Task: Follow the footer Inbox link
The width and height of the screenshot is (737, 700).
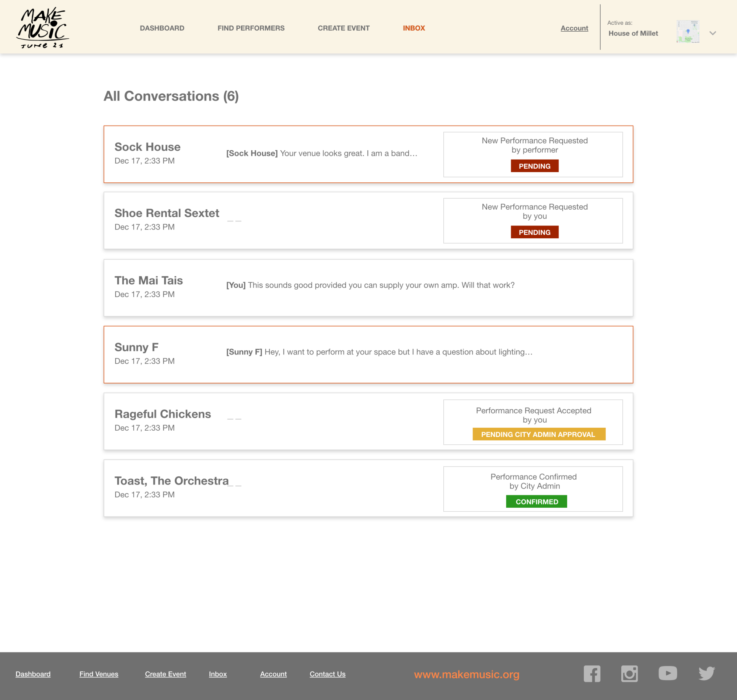Action: pyautogui.click(x=217, y=674)
